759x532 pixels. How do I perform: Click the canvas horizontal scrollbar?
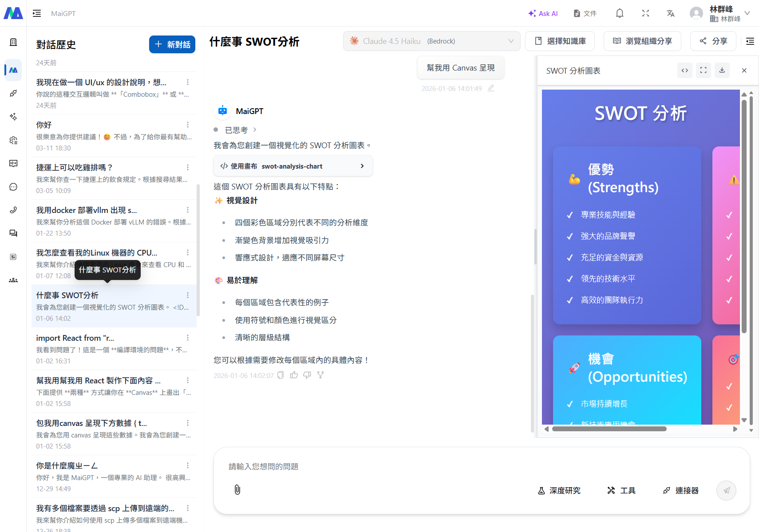(x=609, y=429)
